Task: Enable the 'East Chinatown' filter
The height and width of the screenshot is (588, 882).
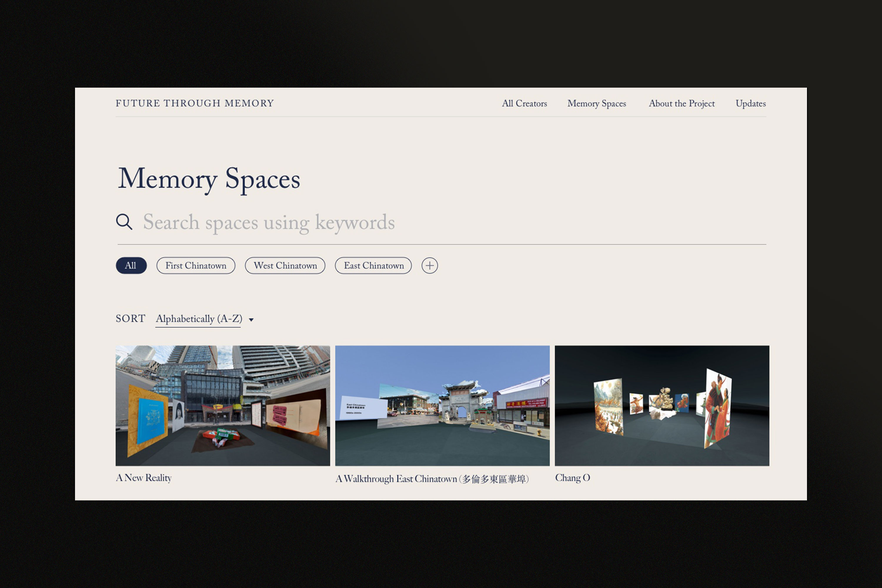Action: [x=373, y=265]
